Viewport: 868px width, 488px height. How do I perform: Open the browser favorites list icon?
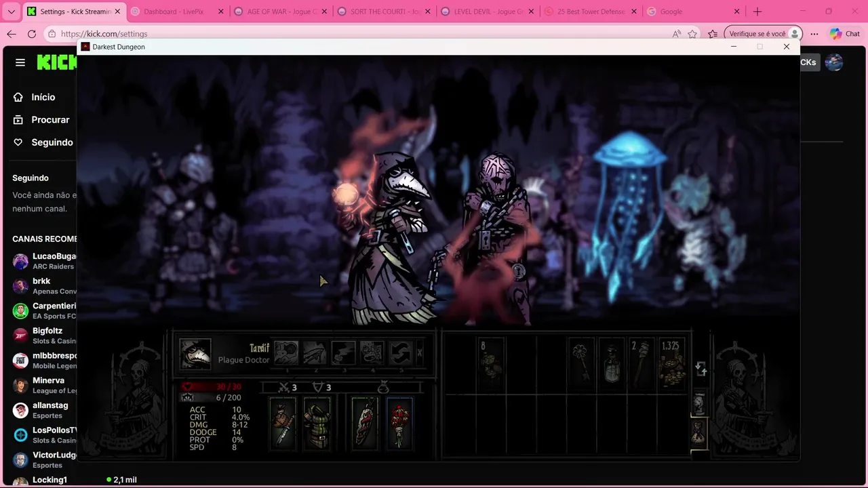pos(713,34)
